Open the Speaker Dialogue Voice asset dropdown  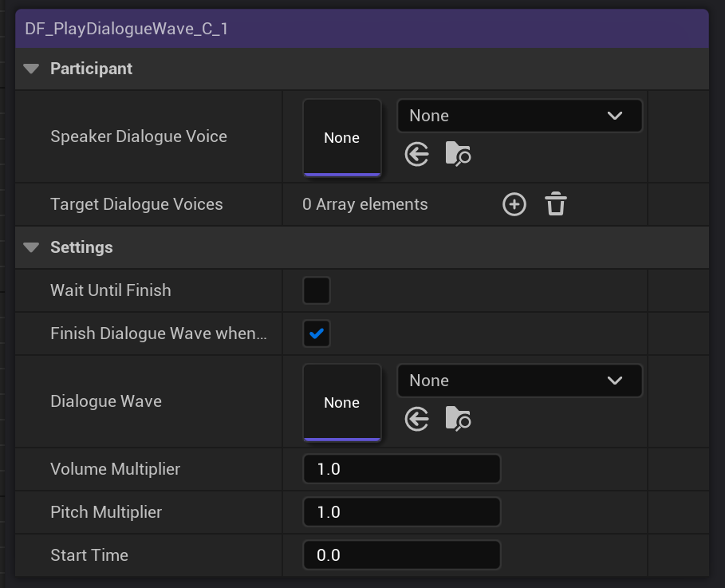pyautogui.click(x=519, y=116)
